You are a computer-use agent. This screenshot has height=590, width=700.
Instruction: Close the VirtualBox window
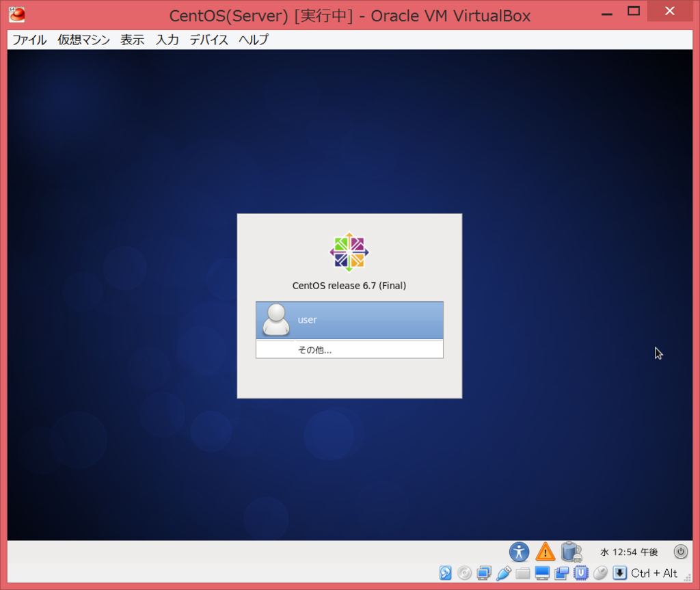670,11
